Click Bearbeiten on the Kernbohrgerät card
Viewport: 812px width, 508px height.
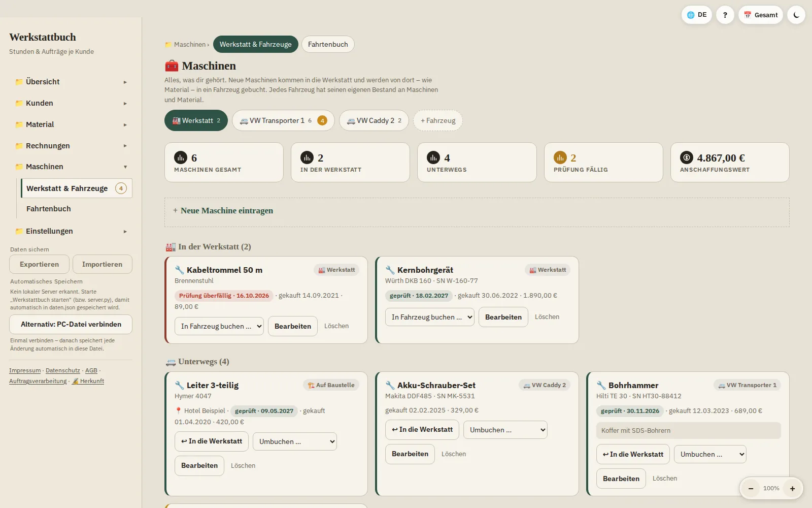click(x=503, y=317)
